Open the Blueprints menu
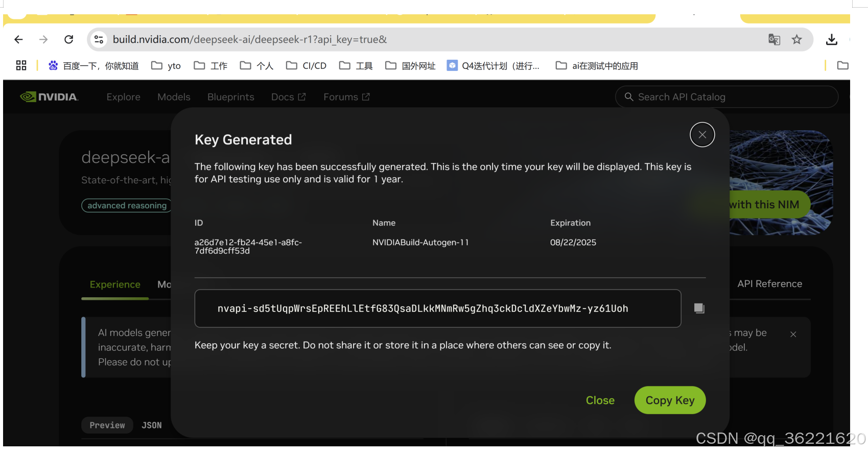Image resolution: width=868 pixels, height=454 pixels. pos(230,97)
